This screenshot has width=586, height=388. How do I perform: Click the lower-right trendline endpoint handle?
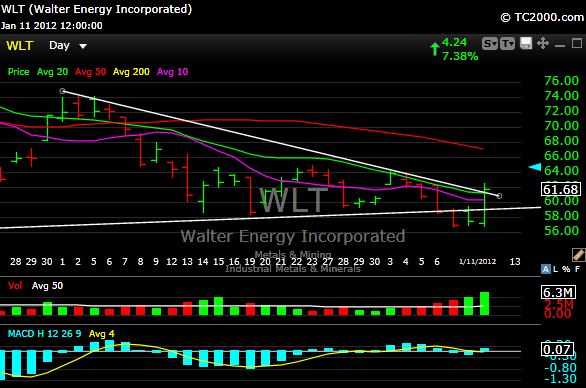(499, 196)
